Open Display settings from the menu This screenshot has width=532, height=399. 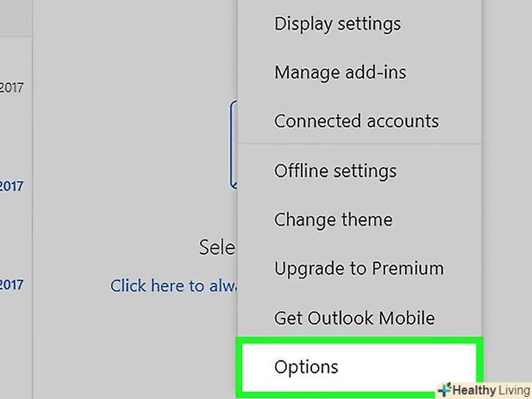pyautogui.click(x=337, y=23)
